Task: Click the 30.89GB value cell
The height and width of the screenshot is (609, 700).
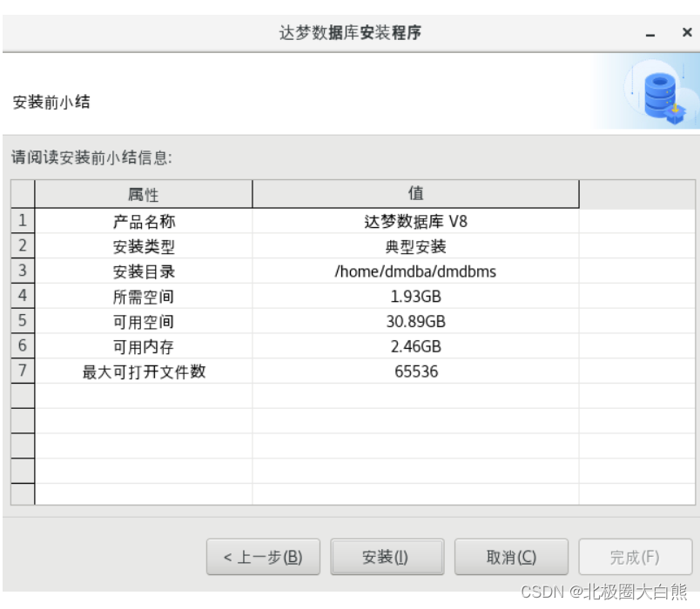Action: [415, 321]
